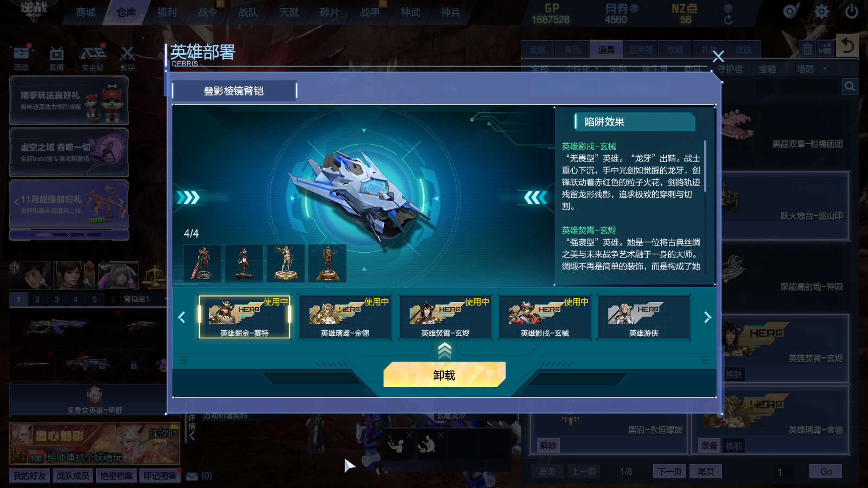The image size is (868, 488).
Task: Expand the upward chevron above 卸载
Action: (444, 350)
